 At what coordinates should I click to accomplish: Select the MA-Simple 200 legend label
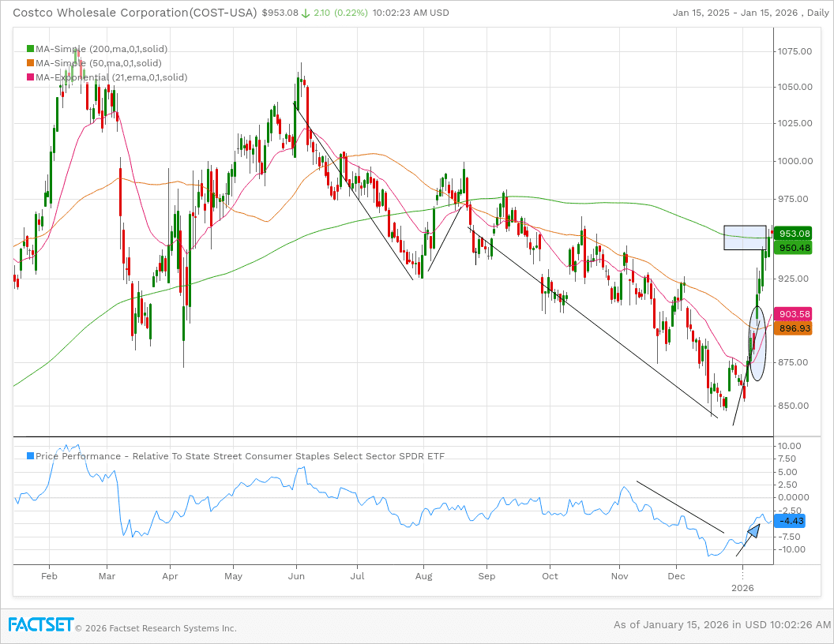(101, 49)
